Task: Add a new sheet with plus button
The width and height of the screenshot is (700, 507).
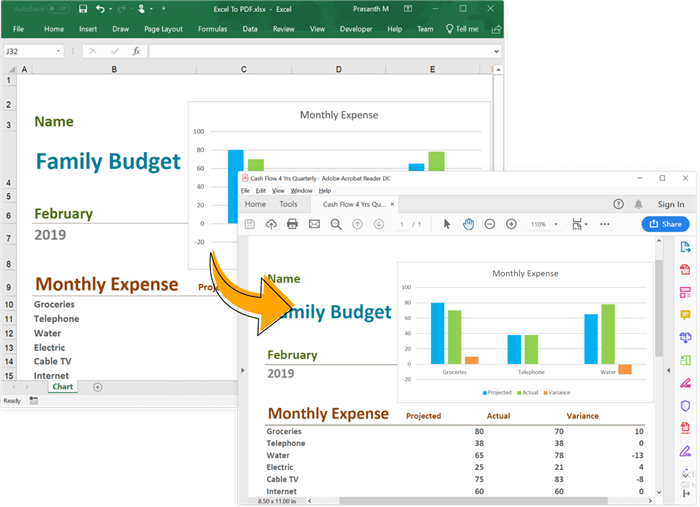Action: point(97,386)
